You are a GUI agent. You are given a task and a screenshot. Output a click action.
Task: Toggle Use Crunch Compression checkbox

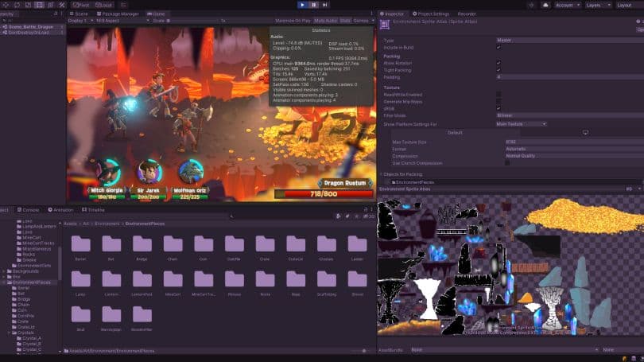[x=507, y=163]
